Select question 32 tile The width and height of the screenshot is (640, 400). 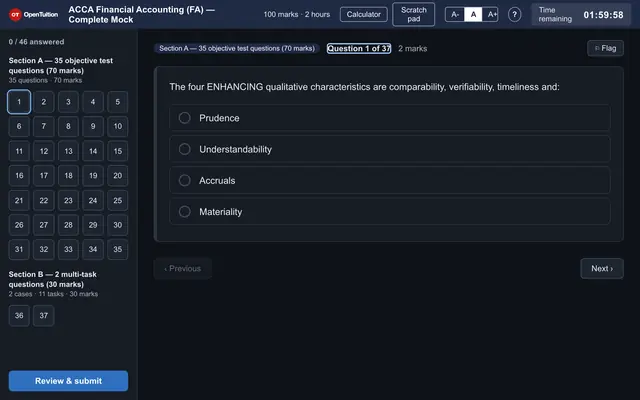[x=44, y=249]
